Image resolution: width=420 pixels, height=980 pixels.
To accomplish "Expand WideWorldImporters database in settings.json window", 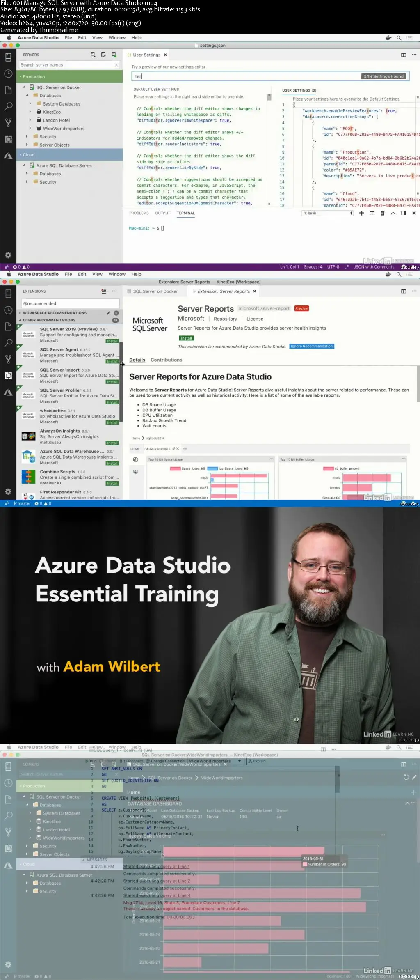I will tap(30, 128).
